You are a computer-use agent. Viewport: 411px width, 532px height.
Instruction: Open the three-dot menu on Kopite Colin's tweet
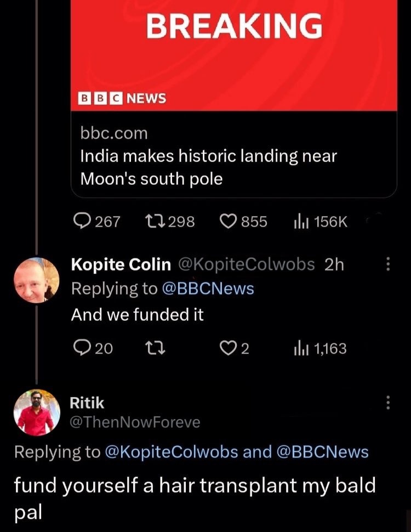387,264
